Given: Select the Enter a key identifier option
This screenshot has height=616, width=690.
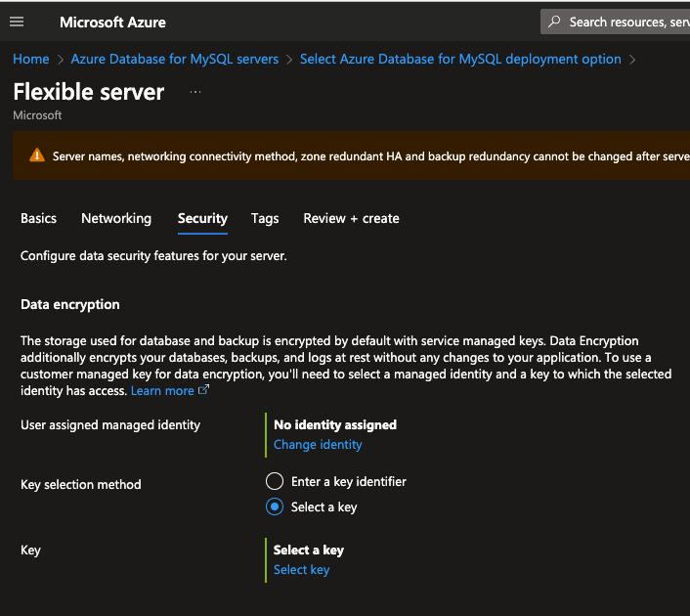Looking at the screenshot, I should [x=275, y=481].
